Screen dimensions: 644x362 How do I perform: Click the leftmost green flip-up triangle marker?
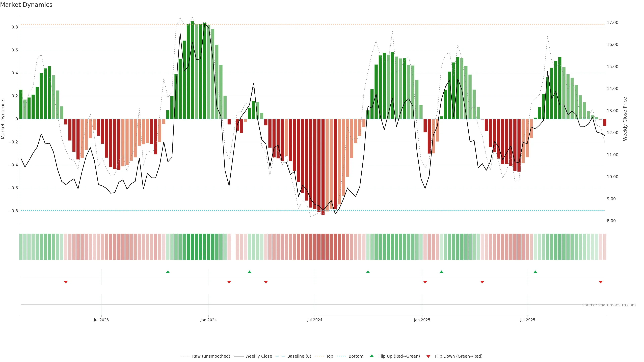coord(168,272)
